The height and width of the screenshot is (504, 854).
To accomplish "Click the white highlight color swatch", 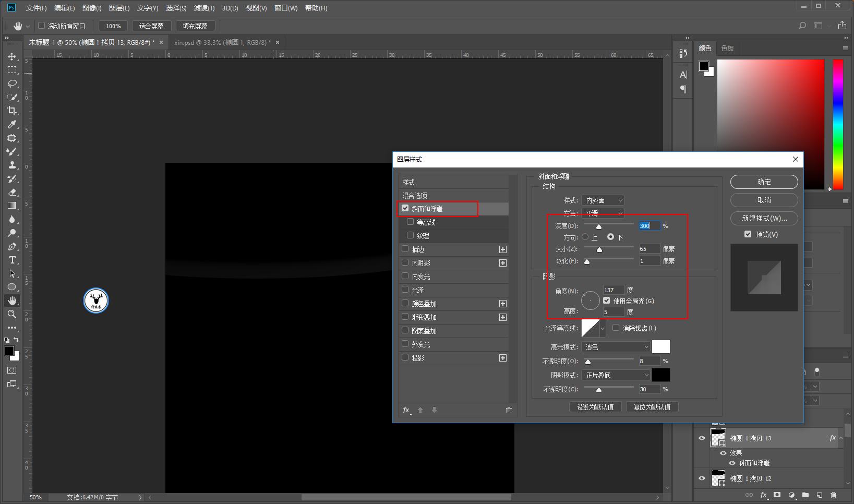I will [x=661, y=347].
